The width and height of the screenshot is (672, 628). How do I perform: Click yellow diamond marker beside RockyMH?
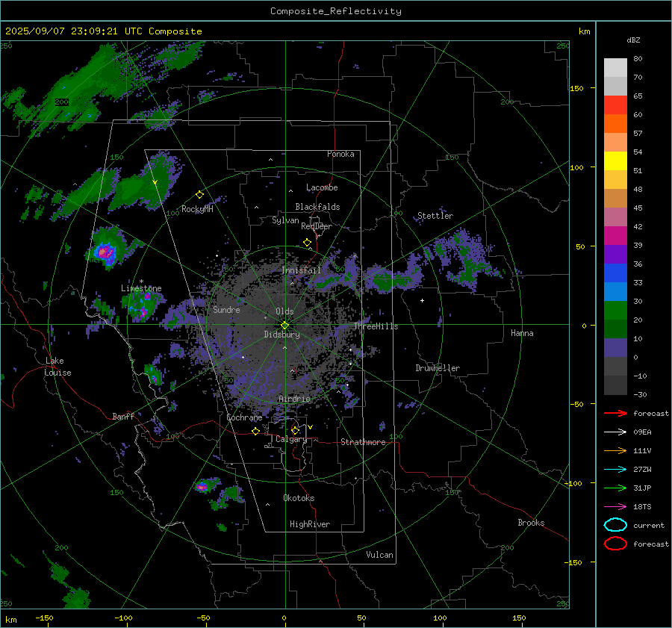199,195
